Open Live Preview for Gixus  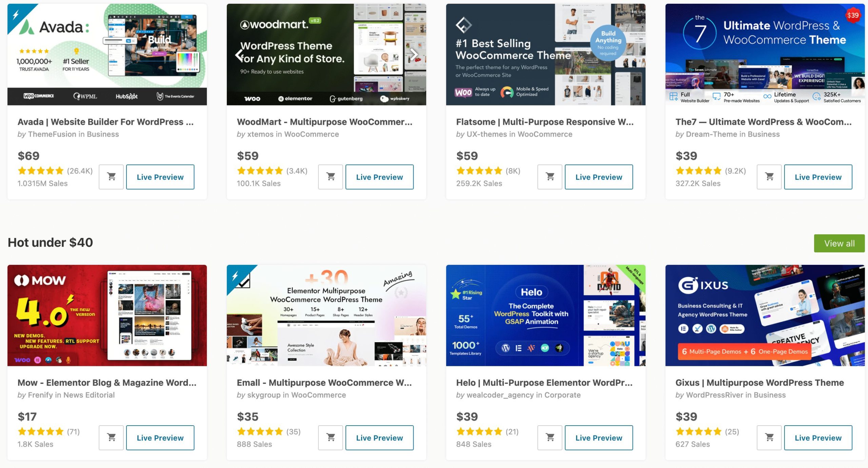[x=818, y=437]
